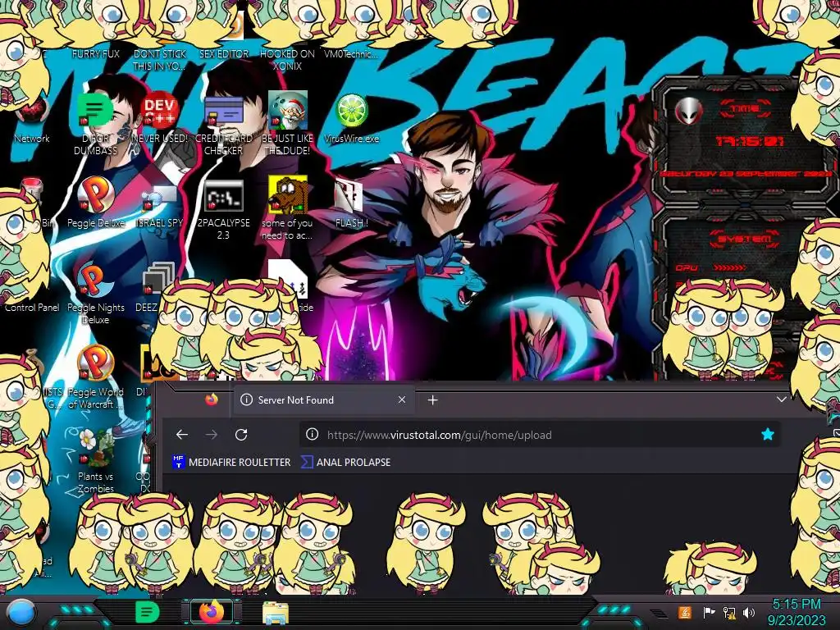This screenshot has height=630, width=840.
Task: Select the 'Control Panel' desktop label
Action: point(32,308)
